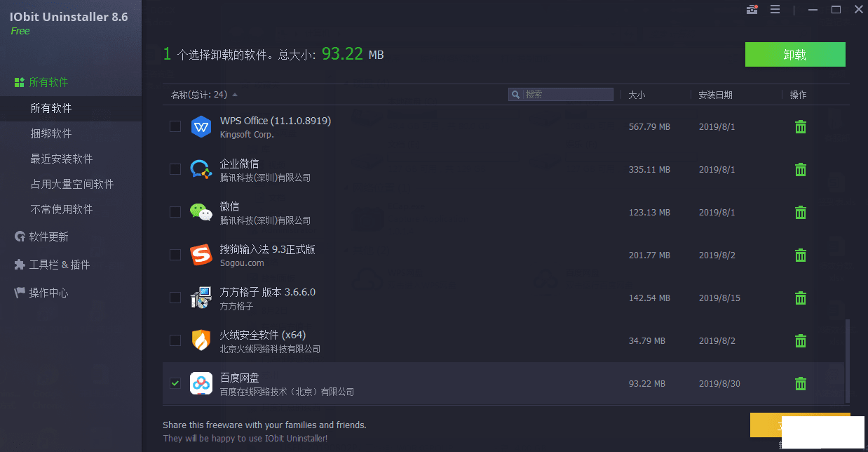
Task: Click trash icon for 火绒安全软件
Action: (x=801, y=341)
